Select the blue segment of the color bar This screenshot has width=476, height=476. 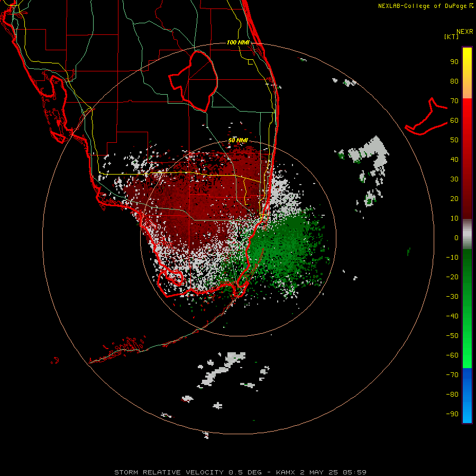(467, 396)
